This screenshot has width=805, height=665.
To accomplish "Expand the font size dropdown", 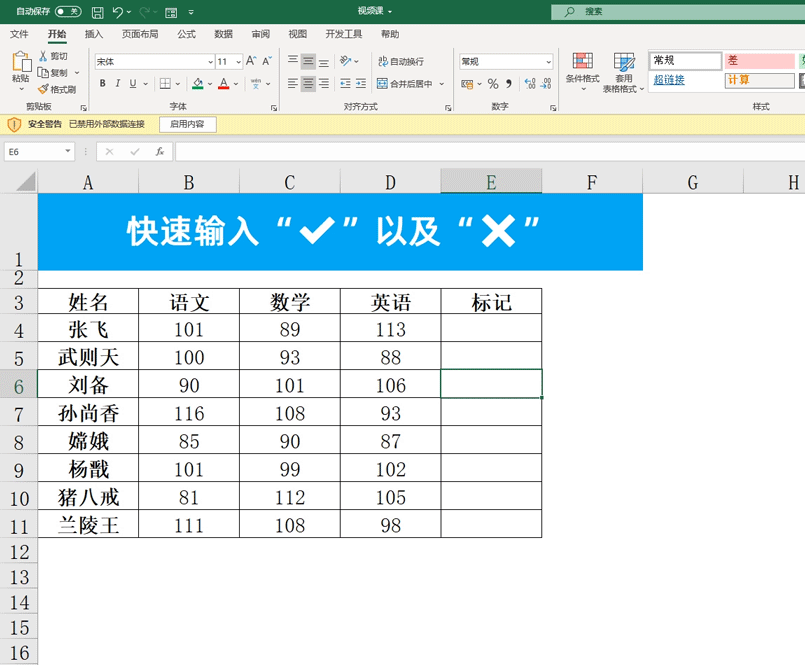I will [x=238, y=62].
